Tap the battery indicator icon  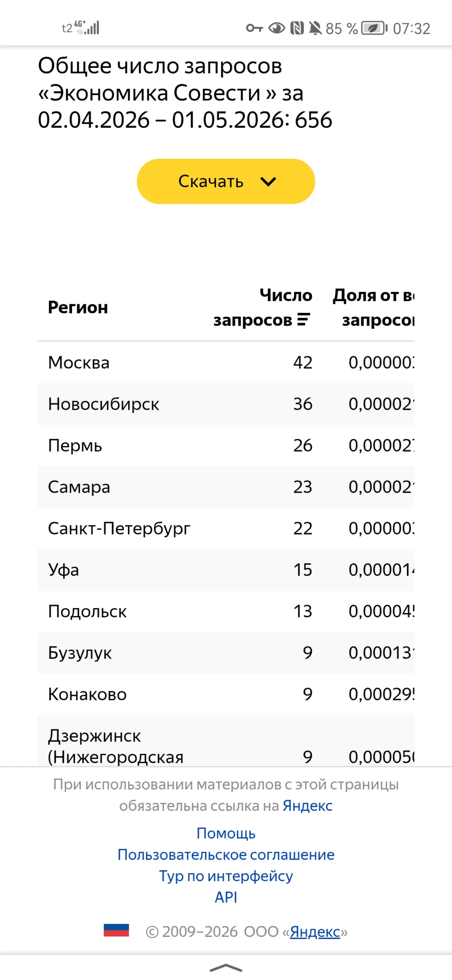click(x=374, y=28)
